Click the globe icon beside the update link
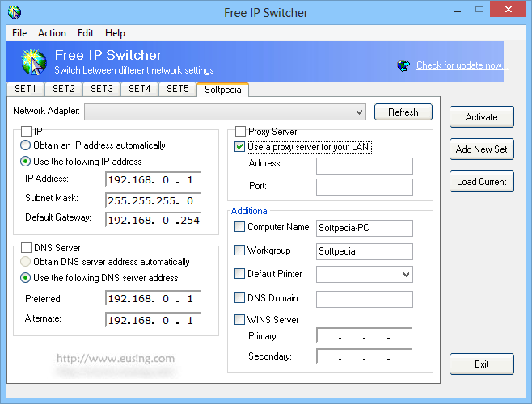532x404 pixels. click(403, 65)
